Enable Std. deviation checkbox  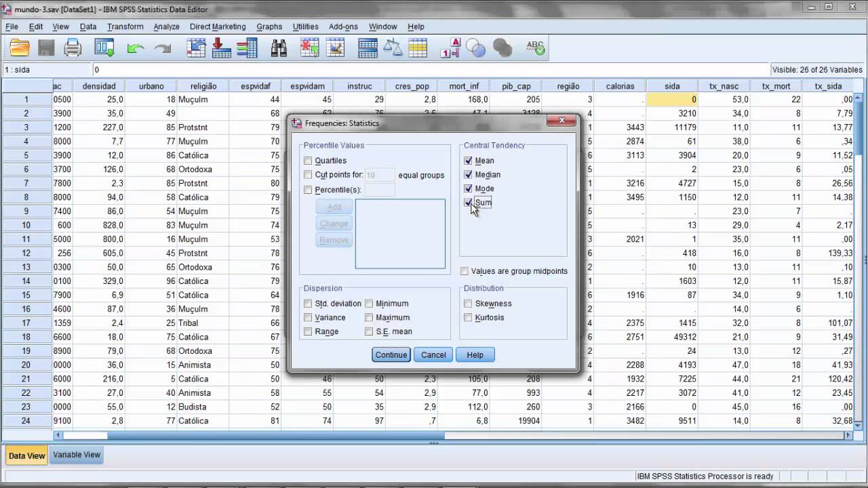pyautogui.click(x=308, y=304)
